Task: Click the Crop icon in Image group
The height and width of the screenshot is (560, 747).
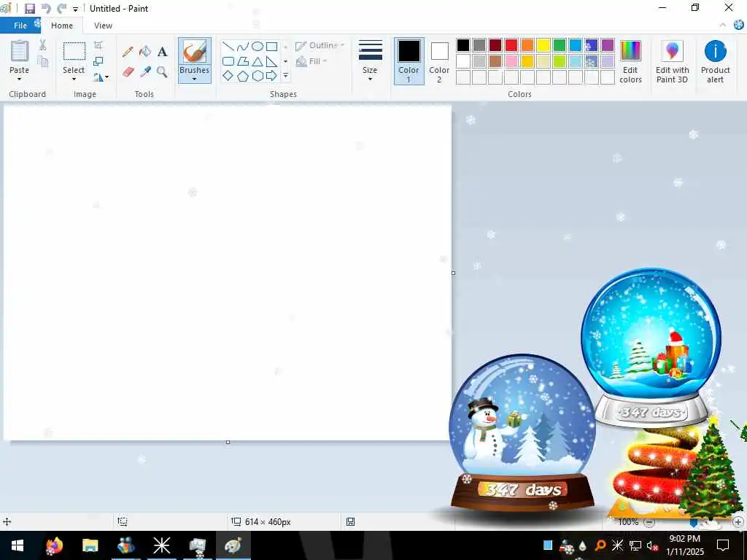Action: click(98, 45)
